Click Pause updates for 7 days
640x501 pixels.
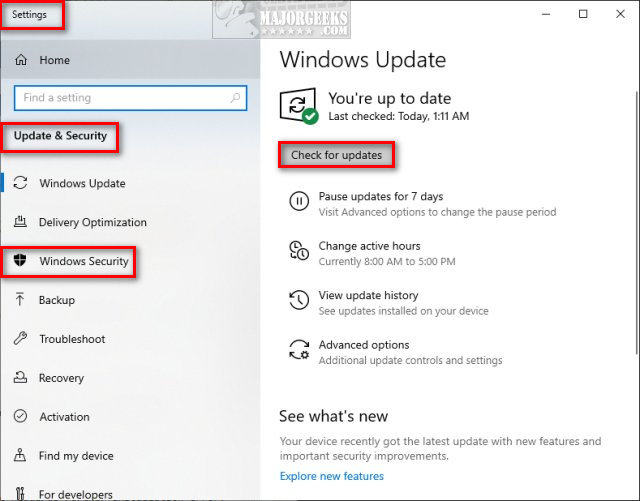coord(422,204)
